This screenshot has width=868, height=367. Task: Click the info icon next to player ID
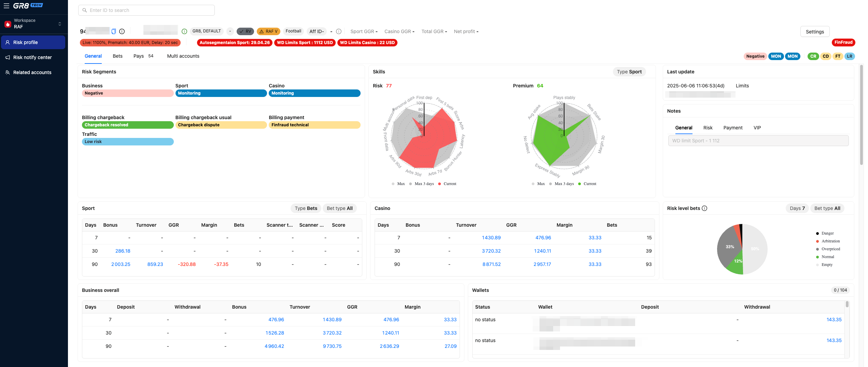[122, 31]
